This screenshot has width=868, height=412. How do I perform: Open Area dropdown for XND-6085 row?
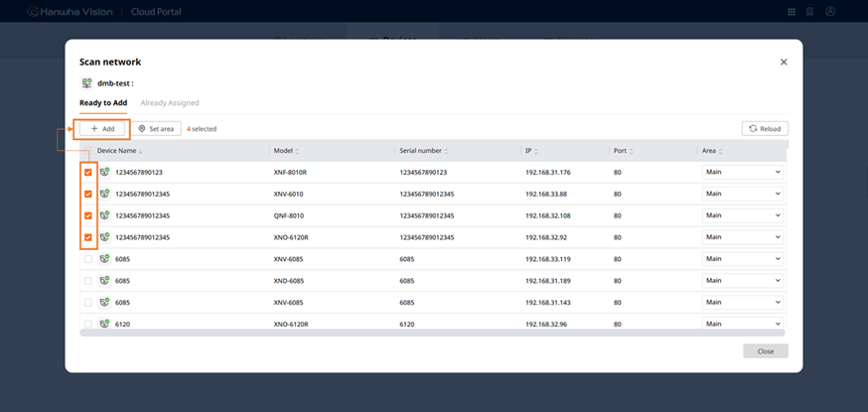pos(742,280)
